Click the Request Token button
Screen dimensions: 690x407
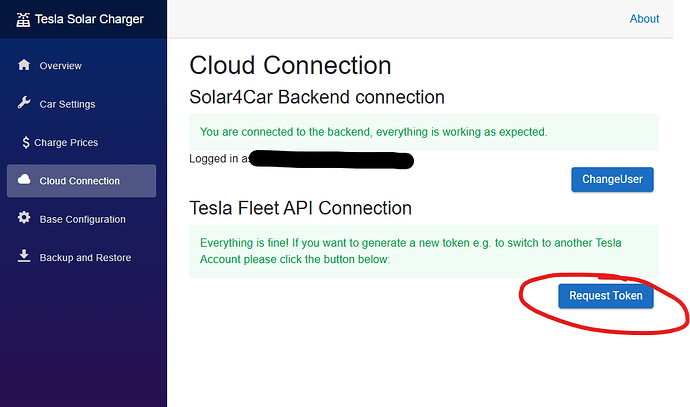tap(606, 296)
